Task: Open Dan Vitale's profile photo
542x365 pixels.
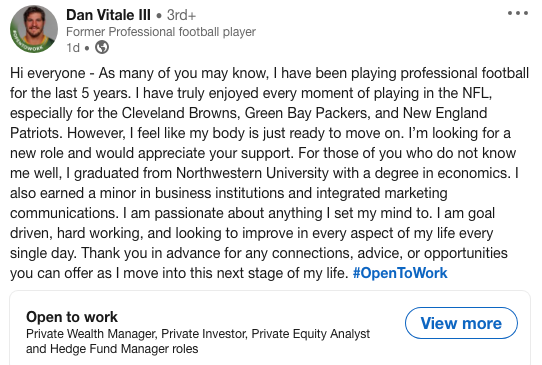Action: pyautogui.click(x=34, y=29)
